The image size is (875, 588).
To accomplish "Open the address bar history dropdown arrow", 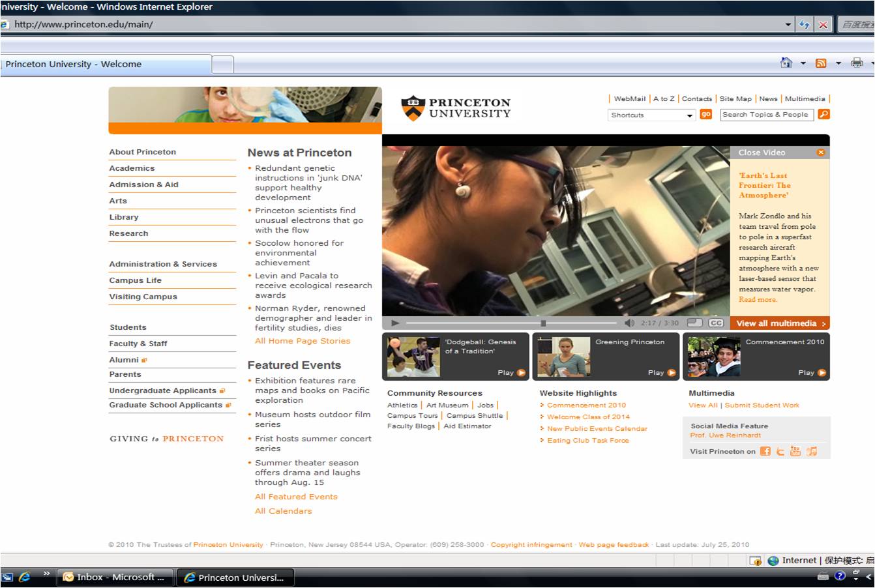I will (x=788, y=25).
